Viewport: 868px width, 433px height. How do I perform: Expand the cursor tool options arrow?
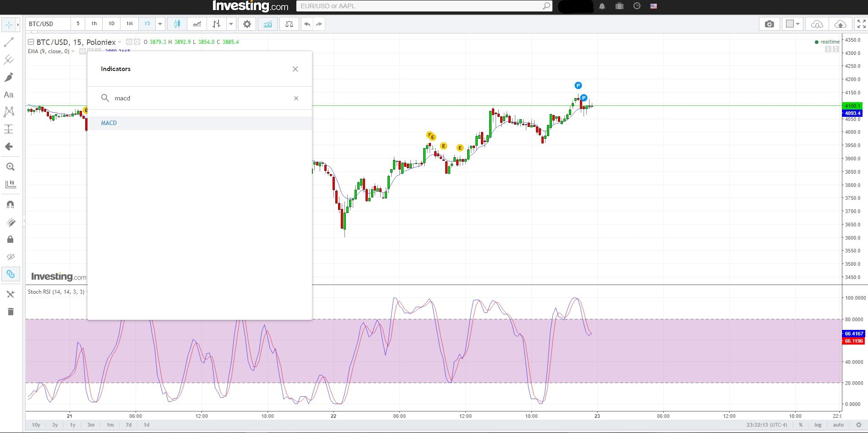(x=18, y=24)
